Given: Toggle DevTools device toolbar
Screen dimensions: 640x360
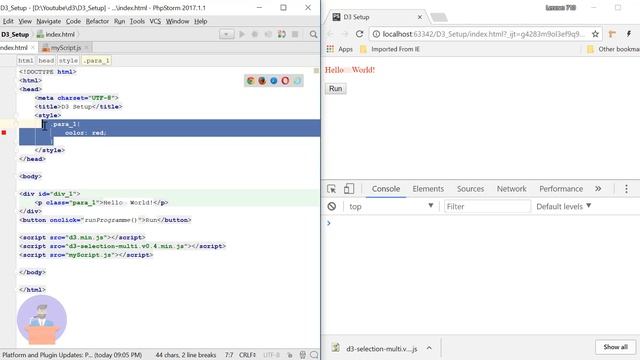Looking at the screenshot, I should tap(349, 189).
